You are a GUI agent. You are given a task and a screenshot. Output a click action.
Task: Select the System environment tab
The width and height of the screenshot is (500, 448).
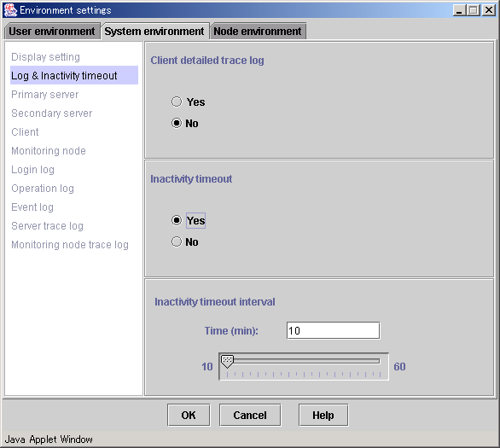[x=154, y=32]
